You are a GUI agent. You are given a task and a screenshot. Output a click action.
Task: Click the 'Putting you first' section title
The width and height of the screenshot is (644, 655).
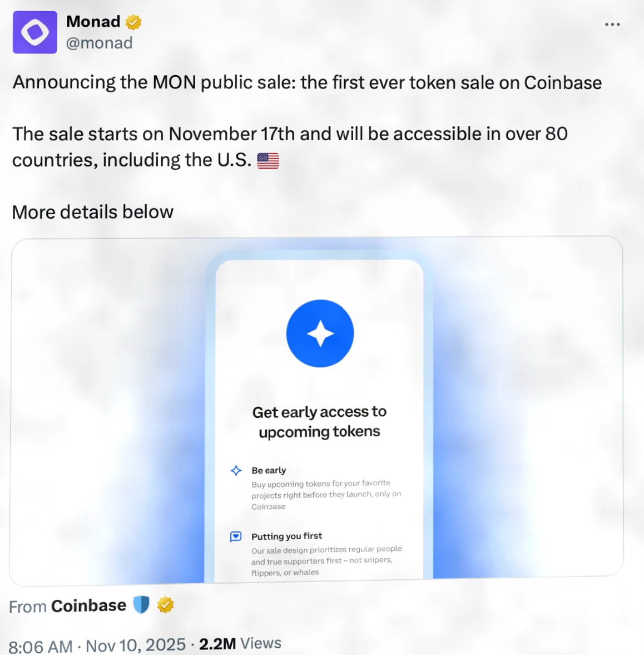(286, 536)
